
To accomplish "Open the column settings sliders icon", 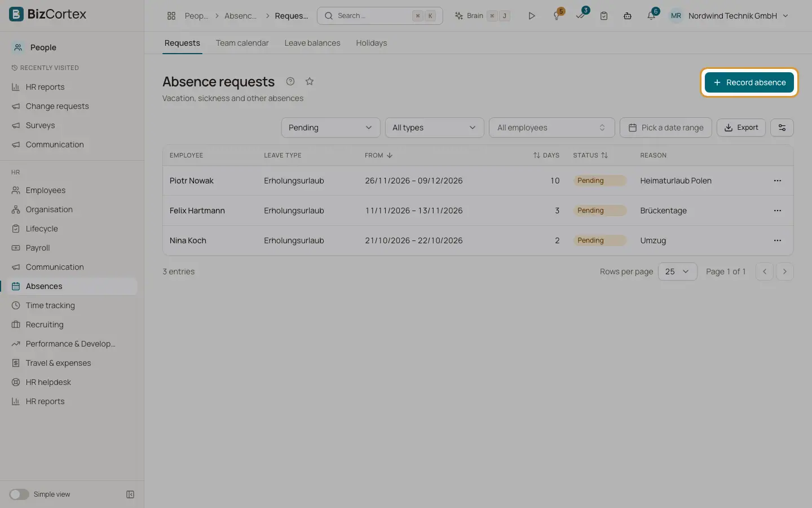I will [x=782, y=128].
